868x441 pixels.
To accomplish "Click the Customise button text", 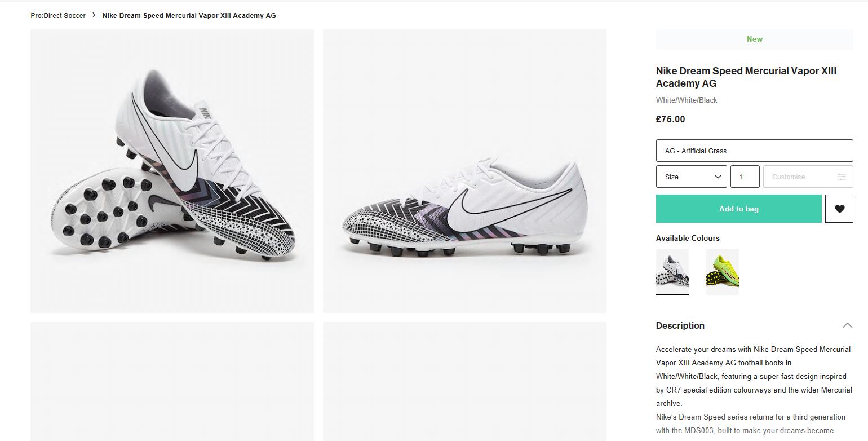I will coord(789,177).
